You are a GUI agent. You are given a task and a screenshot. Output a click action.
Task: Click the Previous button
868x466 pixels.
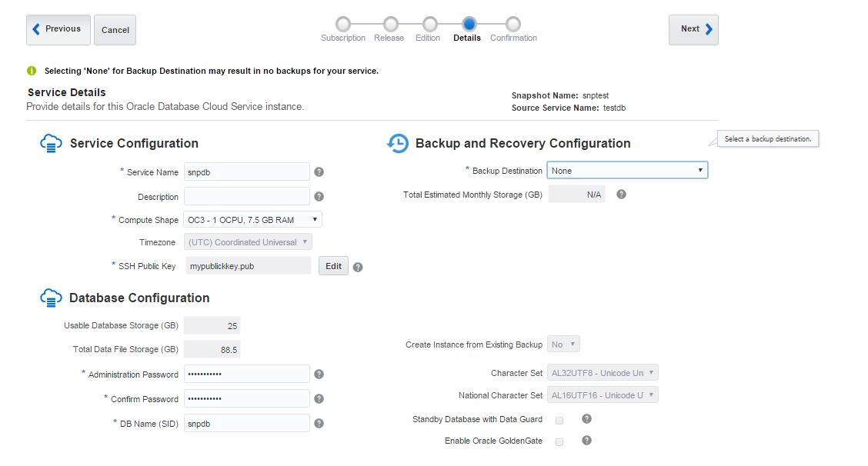58,30
